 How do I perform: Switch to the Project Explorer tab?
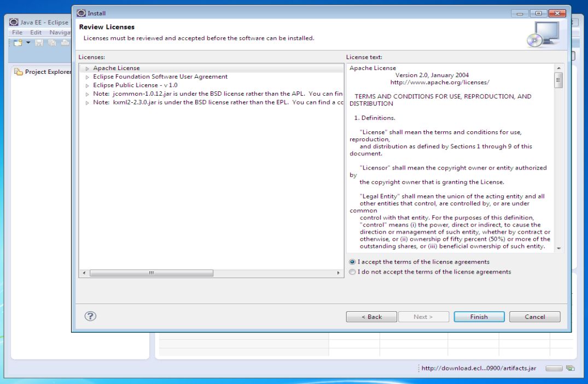click(42, 72)
